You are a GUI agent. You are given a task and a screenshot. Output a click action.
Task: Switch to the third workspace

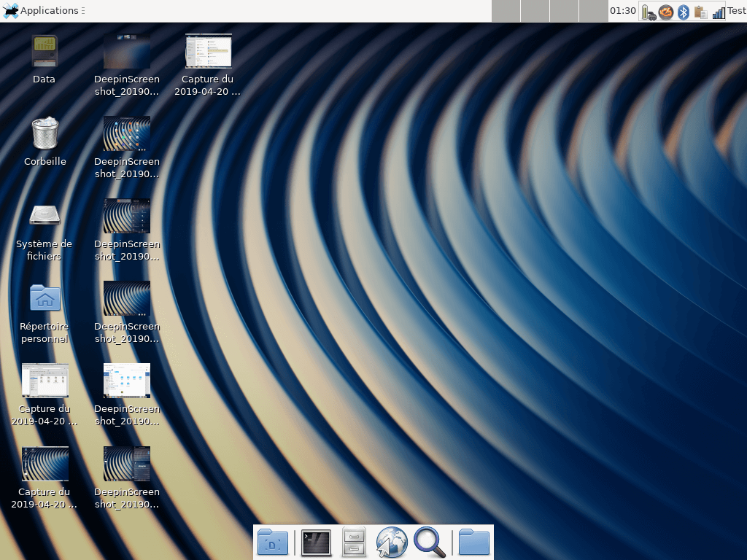coord(564,11)
